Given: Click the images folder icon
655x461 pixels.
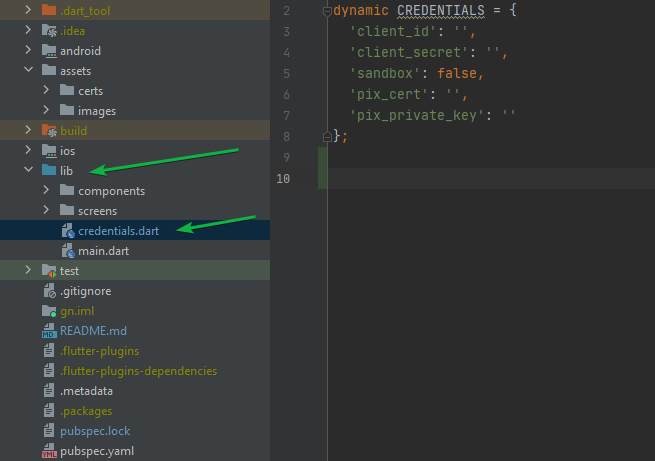Looking at the screenshot, I should [x=67, y=110].
